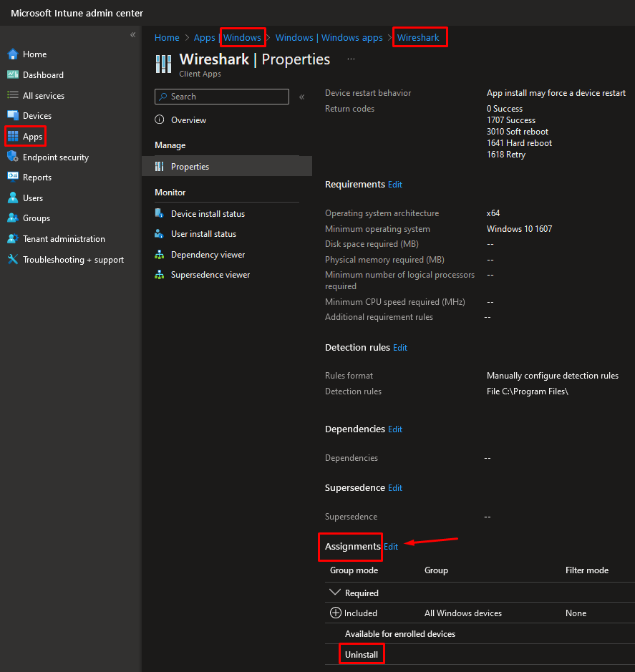Select Properties in the Manage section

click(227, 166)
